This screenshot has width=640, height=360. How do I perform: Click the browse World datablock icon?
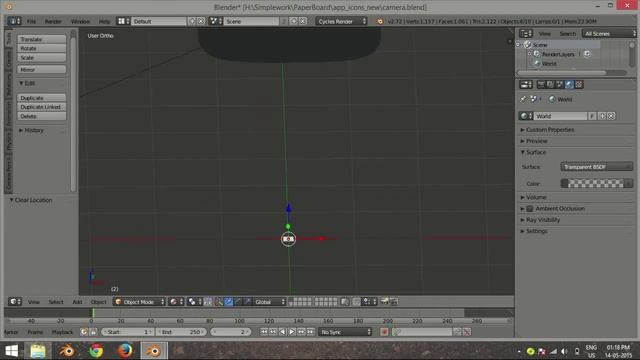[526, 116]
